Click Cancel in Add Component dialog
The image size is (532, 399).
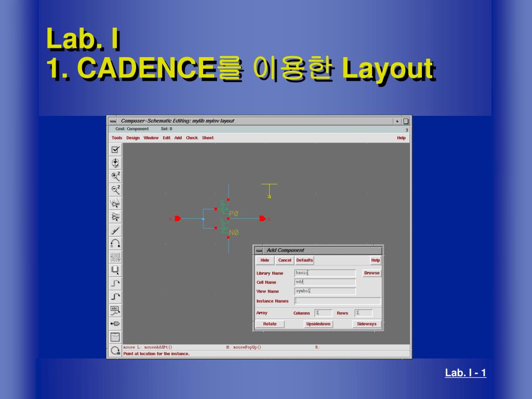point(285,260)
